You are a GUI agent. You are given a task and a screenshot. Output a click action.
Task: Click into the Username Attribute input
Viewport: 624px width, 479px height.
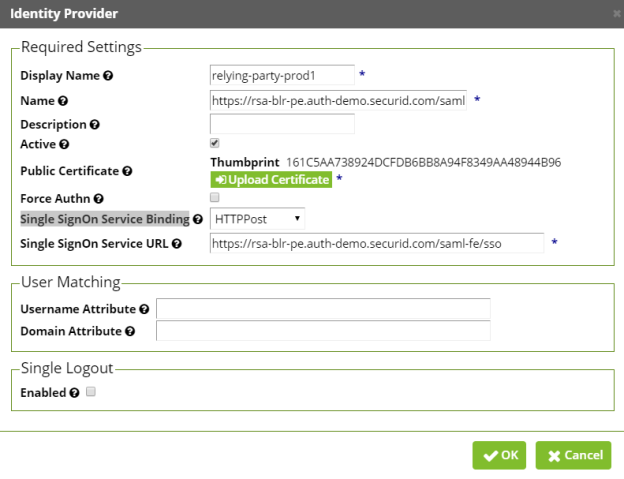click(323, 309)
